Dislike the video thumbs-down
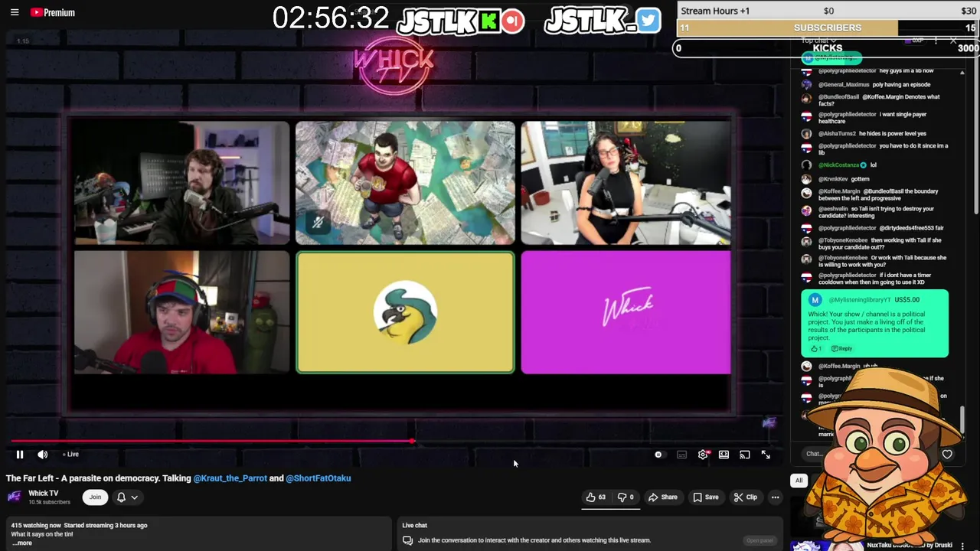Image resolution: width=980 pixels, height=551 pixels. [x=626, y=497]
